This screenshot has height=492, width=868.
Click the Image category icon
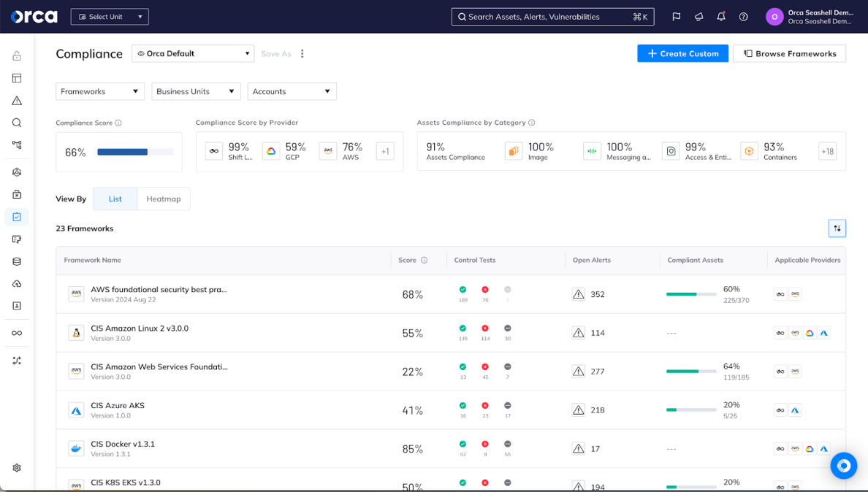coord(514,151)
